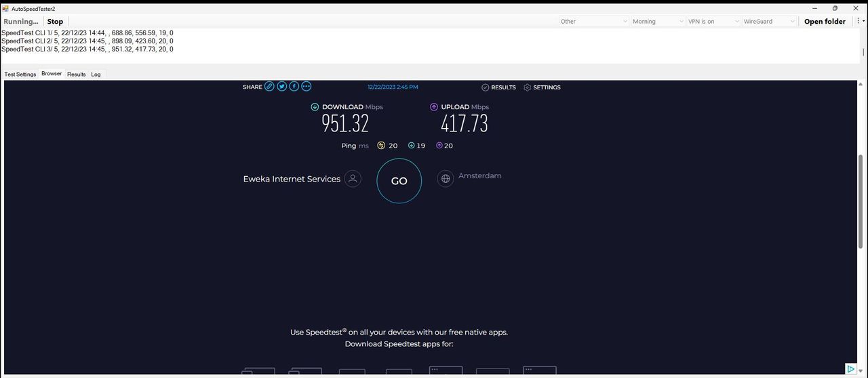Screen dimensions: 868x378
Task: Share result on Twitter
Action: click(281, 86)
